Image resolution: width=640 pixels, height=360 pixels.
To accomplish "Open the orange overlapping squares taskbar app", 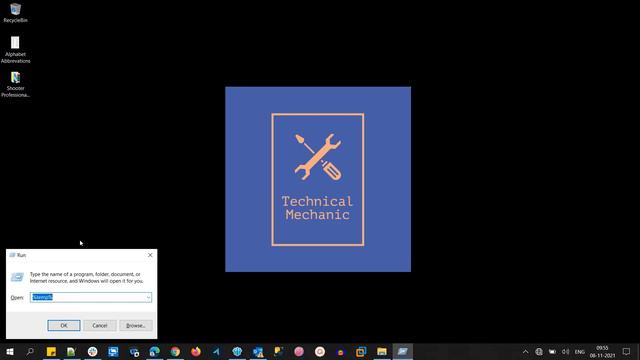I will (x=361, y=351).
